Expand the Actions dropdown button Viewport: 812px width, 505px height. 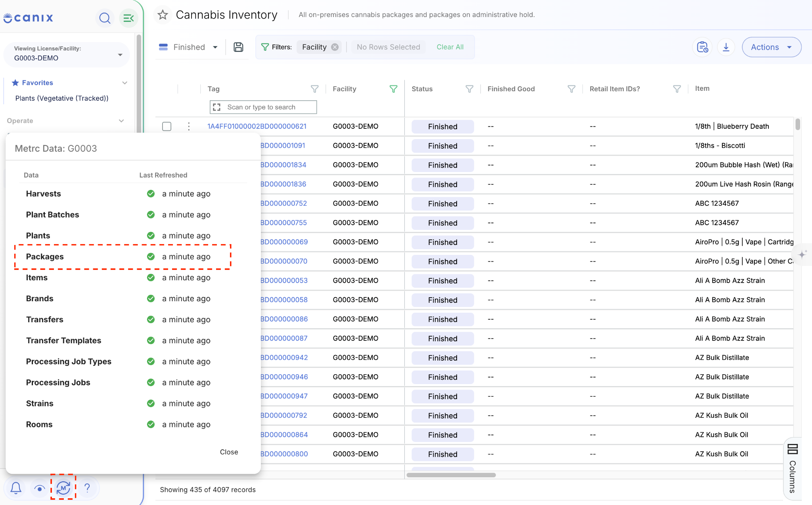tap(771, 47)
